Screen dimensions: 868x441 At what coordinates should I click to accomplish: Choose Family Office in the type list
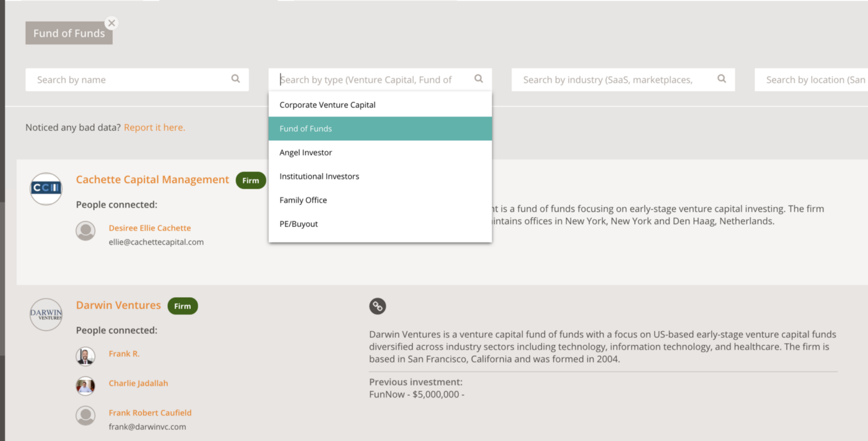coord(303,200)
